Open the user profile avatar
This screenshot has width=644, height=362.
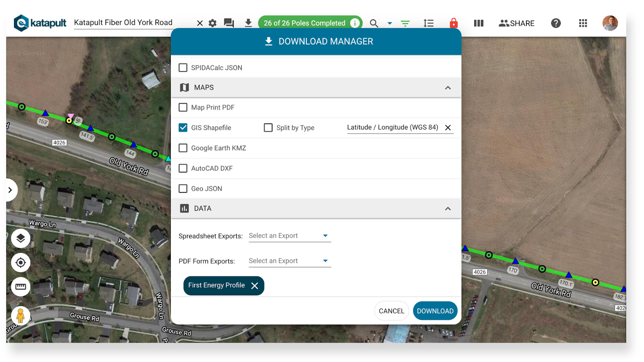pos(610,23)
